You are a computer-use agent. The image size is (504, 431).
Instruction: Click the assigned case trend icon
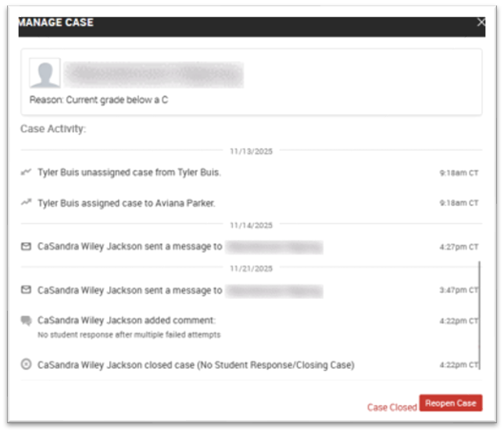26,202
